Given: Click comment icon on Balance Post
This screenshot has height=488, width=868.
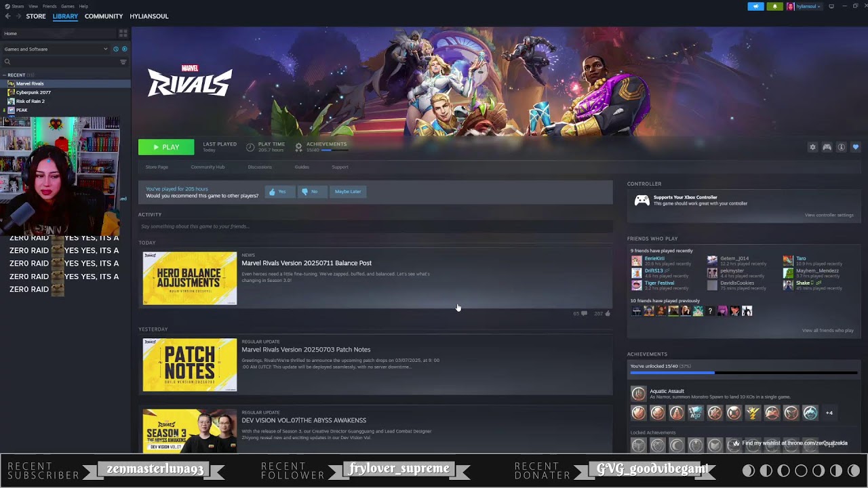Looking at the screenshot, I should tap(584, 314).
